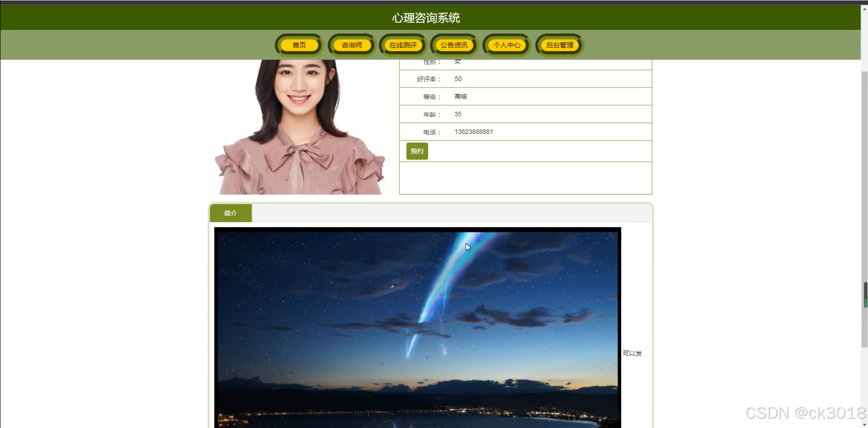This screenshot has height=428, width=868.
Task: Click the 年龄： label
Action: click(432, 115)
